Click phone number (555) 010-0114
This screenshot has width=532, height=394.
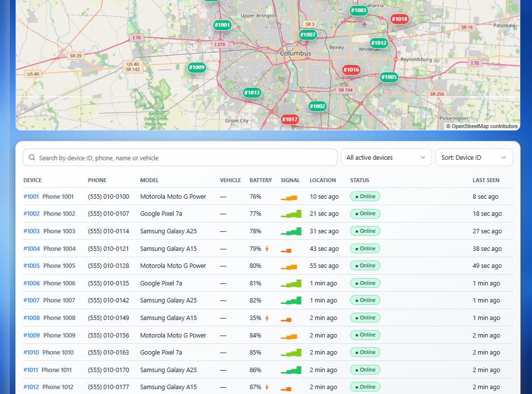tap(109, 231)
